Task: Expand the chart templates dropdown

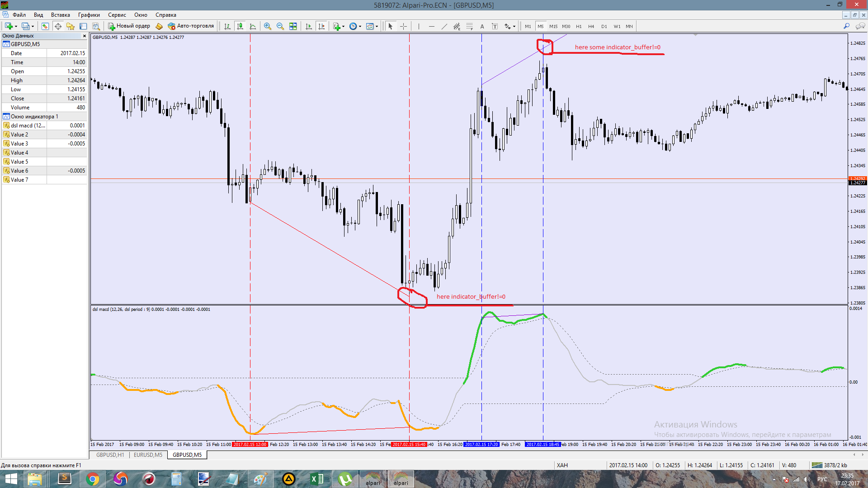Action: (x=377, y=26)
